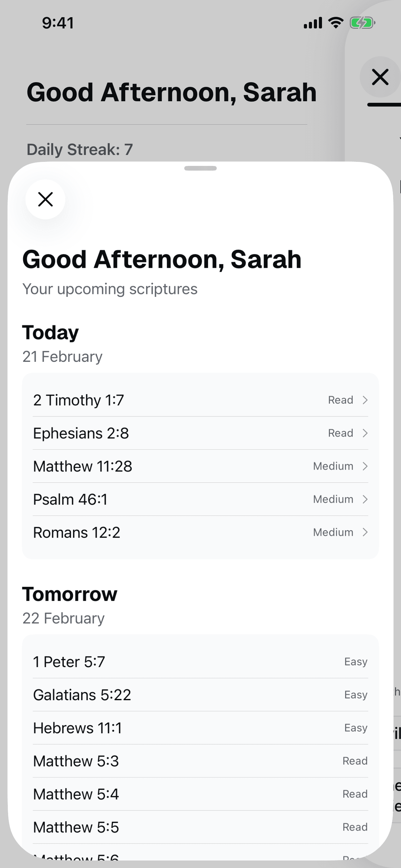Tap the chevron next to Psalm 46:1
This screenshot has width=401, height=868.
[365, 499]
